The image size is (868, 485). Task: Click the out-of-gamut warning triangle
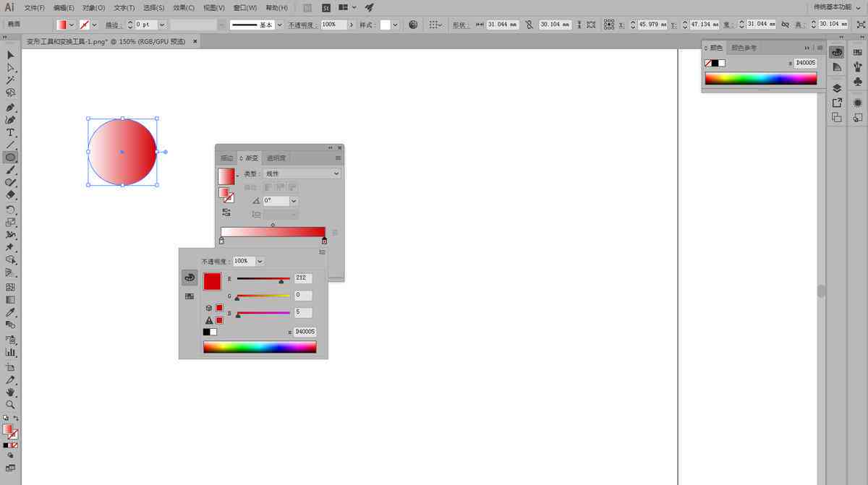pyautogui.click(x=209, y=320)
